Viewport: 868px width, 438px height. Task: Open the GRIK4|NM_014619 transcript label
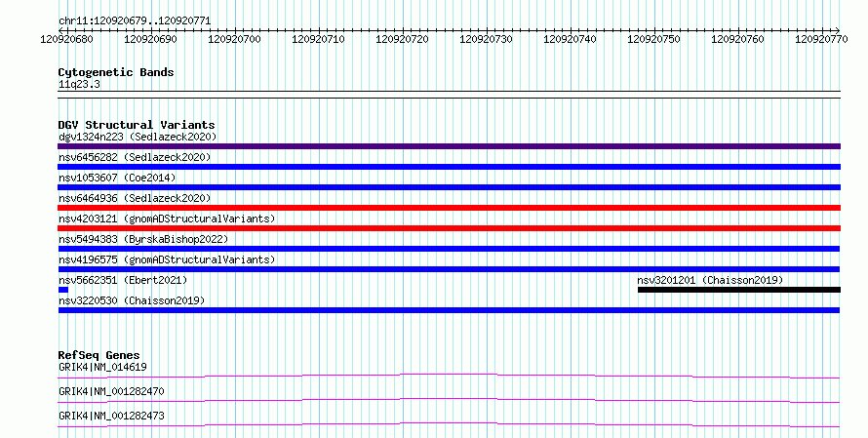coord(102,367)
